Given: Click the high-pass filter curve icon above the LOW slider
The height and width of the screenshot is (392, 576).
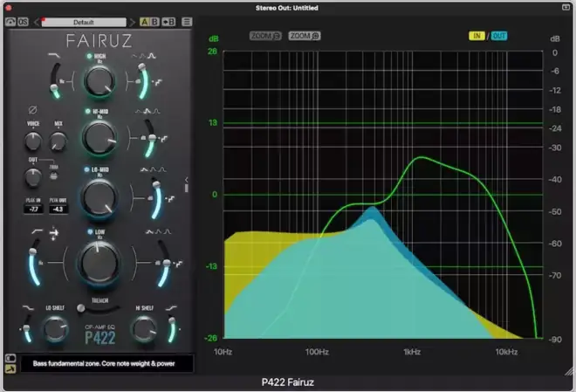Looking at the screenshot, I should coord(38,231).
